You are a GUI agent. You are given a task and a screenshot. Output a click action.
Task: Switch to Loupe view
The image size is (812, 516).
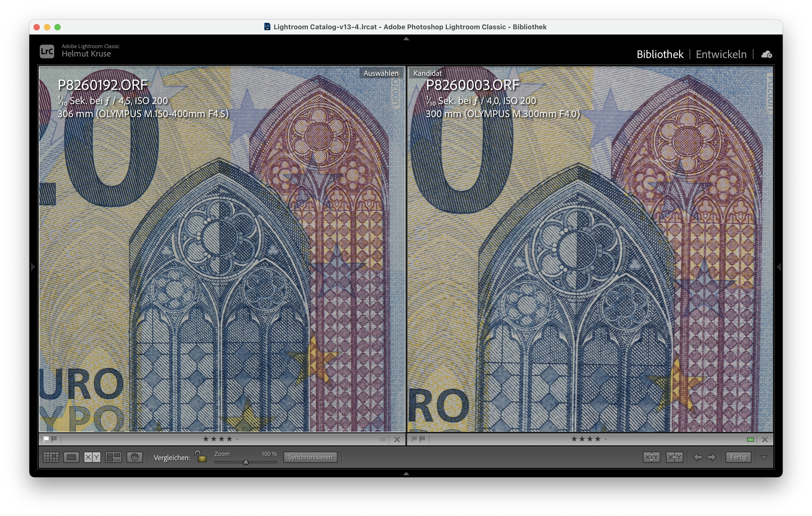[x=71, y=457]
